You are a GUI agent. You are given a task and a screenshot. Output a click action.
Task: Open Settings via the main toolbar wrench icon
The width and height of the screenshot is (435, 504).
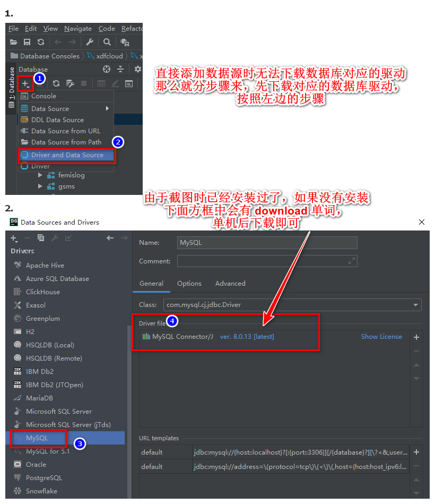click(x=90, y=42)
